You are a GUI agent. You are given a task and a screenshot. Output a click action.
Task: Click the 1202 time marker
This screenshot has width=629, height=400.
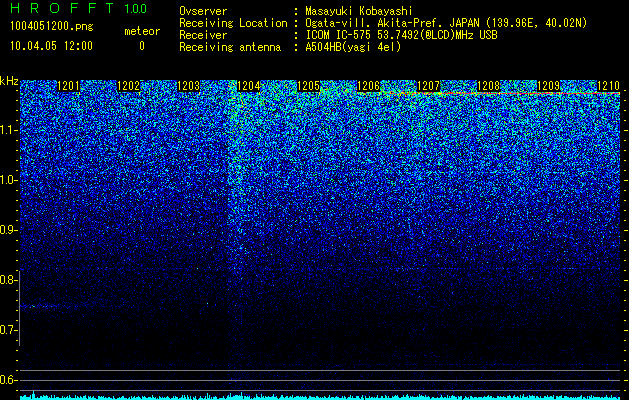click(129, 86)
